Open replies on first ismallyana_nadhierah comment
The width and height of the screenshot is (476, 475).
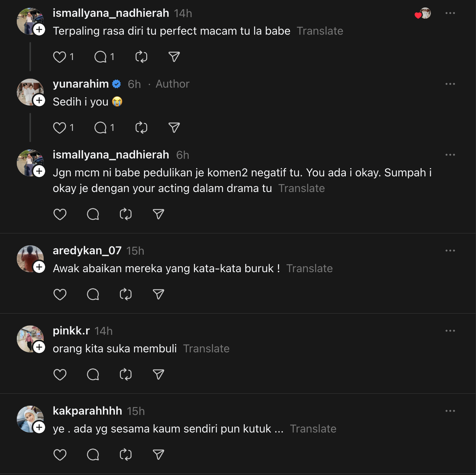click(100, 57)
